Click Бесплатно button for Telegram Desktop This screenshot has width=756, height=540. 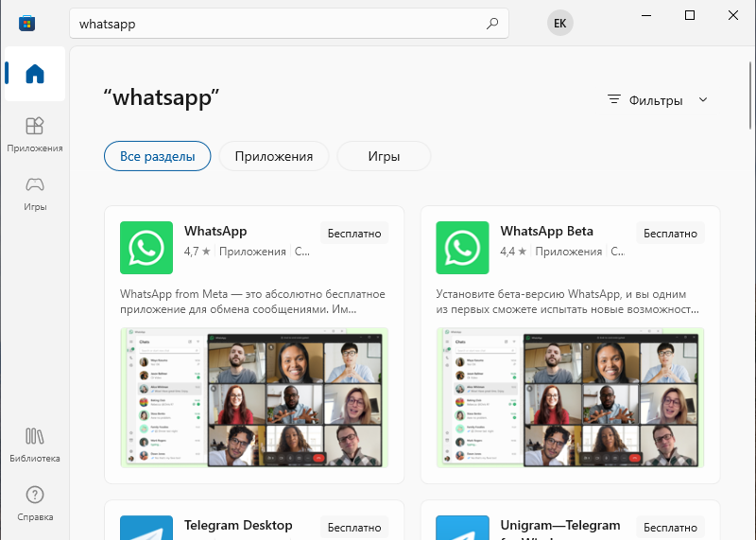pos(354,528)
